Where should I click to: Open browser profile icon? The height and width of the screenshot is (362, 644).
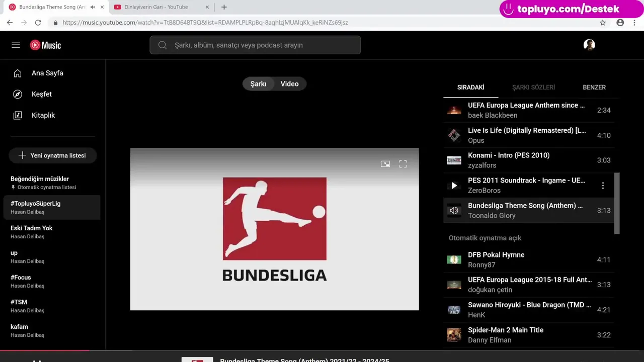click(620, 23)
